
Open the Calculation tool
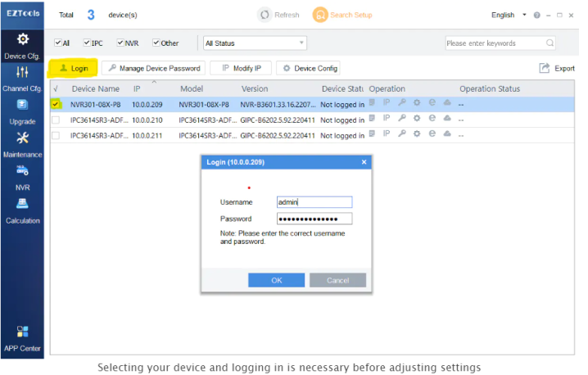tap(22, 209)
